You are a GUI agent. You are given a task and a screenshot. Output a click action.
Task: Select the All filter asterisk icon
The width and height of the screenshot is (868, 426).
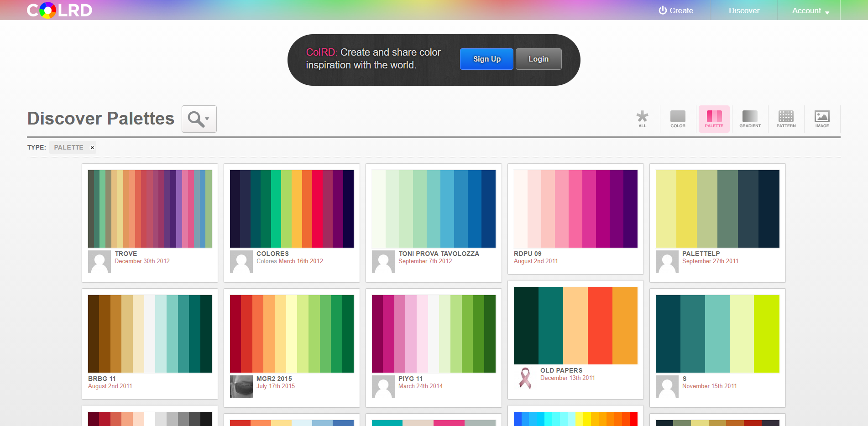(x=642, y=119)
